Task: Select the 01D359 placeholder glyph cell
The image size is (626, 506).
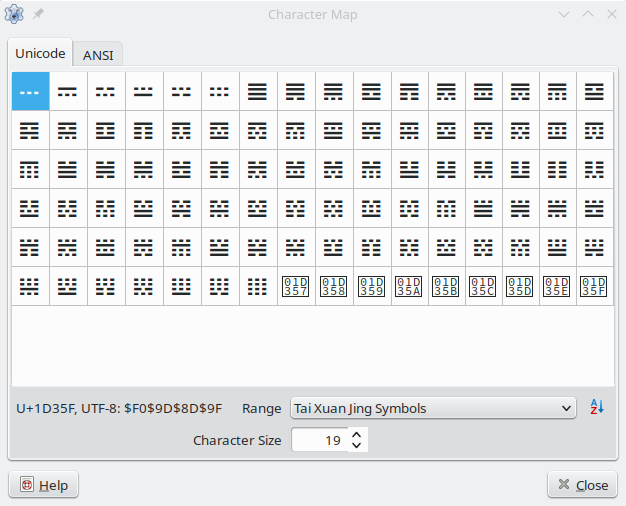Action: click(371, 287)
